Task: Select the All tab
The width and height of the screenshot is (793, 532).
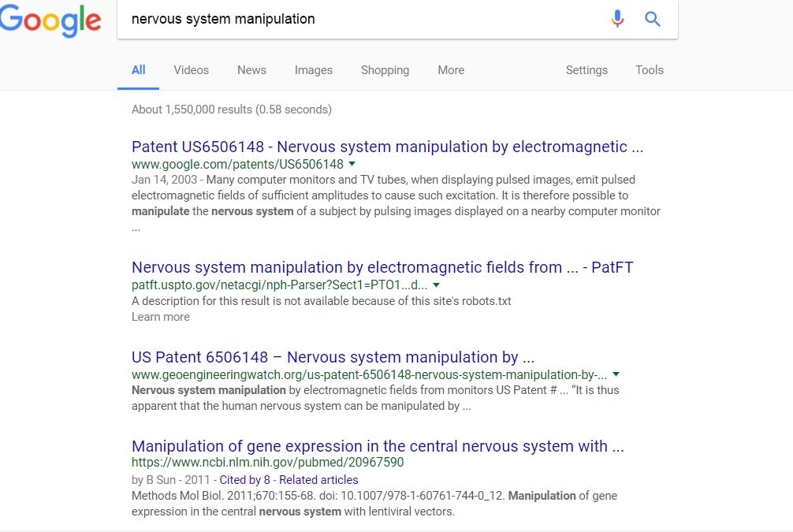Action: pos(138,70)
